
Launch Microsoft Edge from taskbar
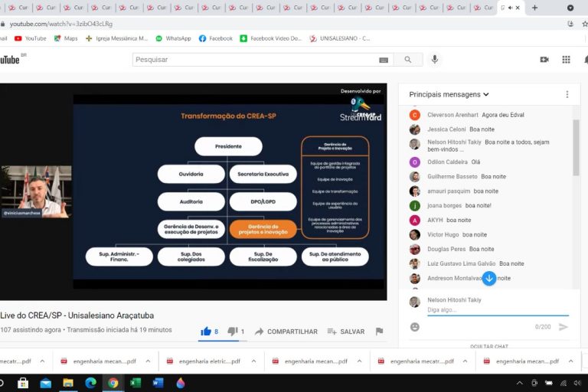(90, 383)
